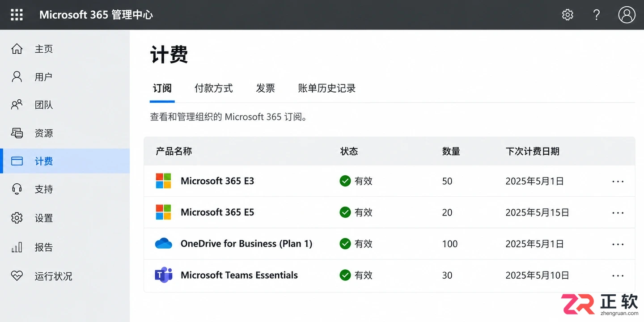Click quantity 30 for Teams Essentials
Screen dimensions: 644x322
(x=447, y=275)
